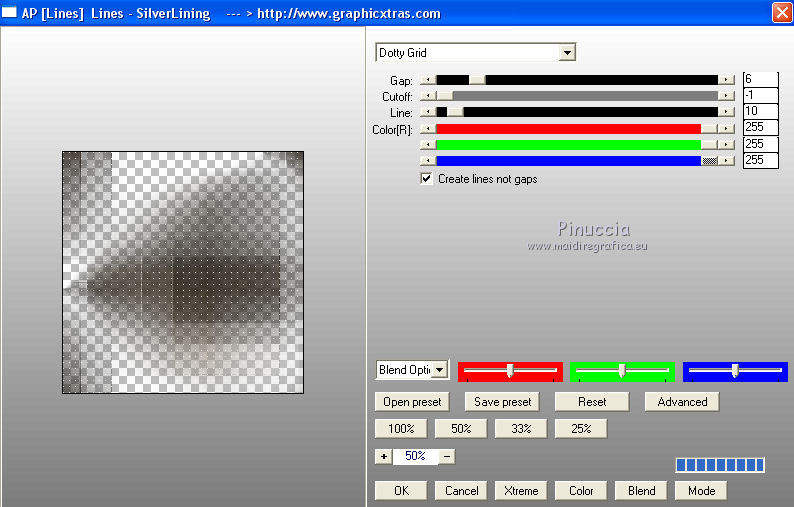Open the Dotty Grid preset dropdown

[x=567, y=53]
